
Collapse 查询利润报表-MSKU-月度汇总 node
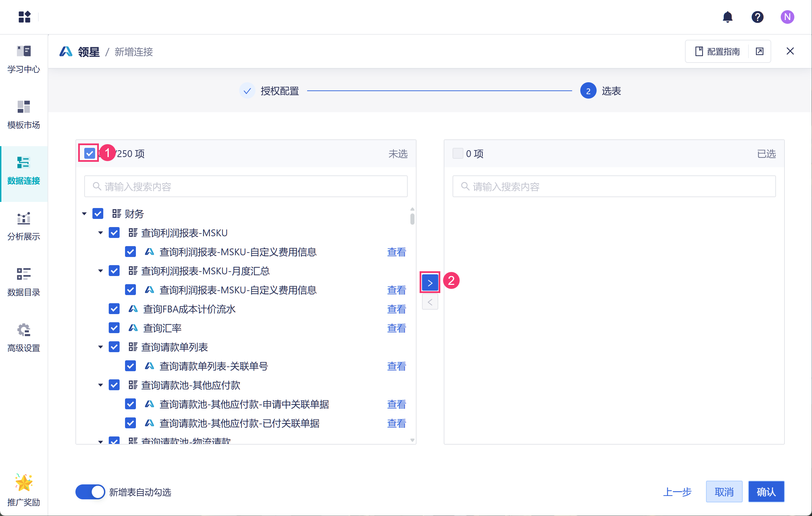[x=101, y=271]
